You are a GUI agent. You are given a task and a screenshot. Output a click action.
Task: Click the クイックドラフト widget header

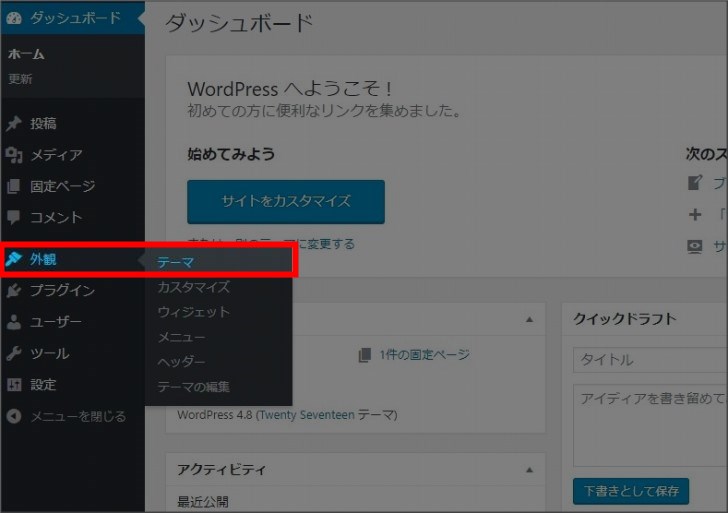click(x=645, y=319)
